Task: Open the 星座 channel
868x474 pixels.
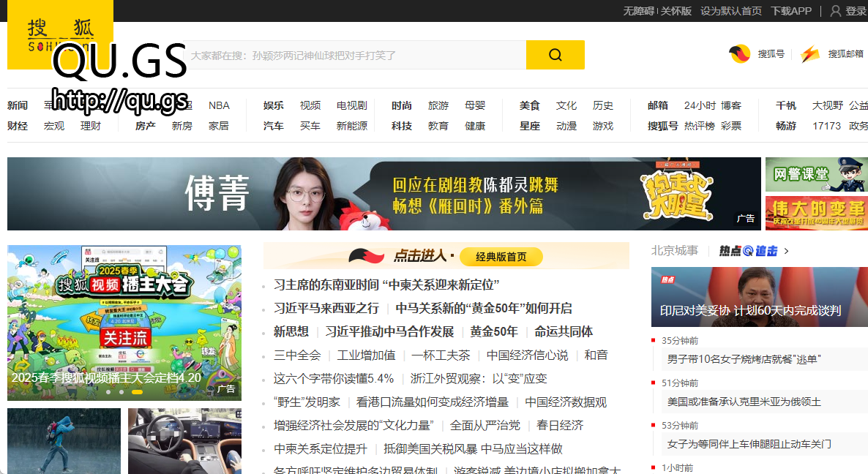Action: 530,126
